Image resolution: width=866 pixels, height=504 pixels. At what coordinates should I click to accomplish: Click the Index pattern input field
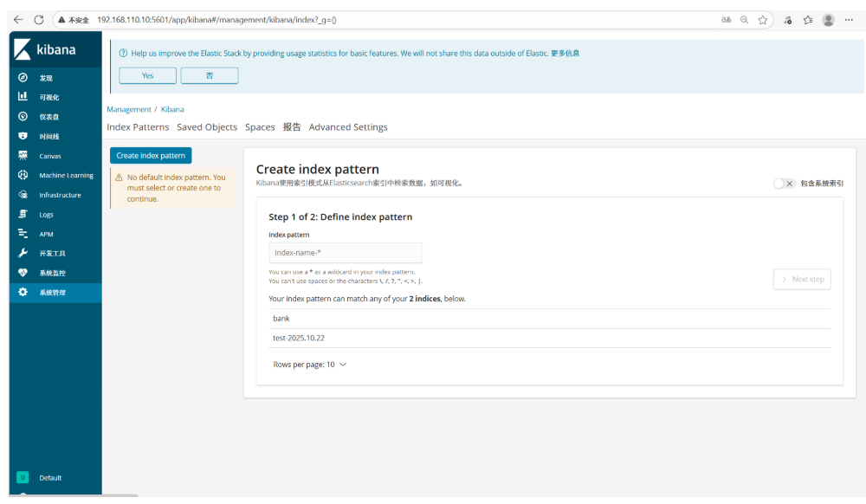coord(346,253)
